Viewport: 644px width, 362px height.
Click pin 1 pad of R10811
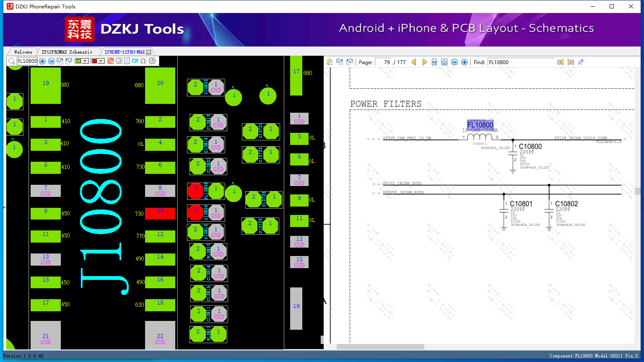[218, 334]
